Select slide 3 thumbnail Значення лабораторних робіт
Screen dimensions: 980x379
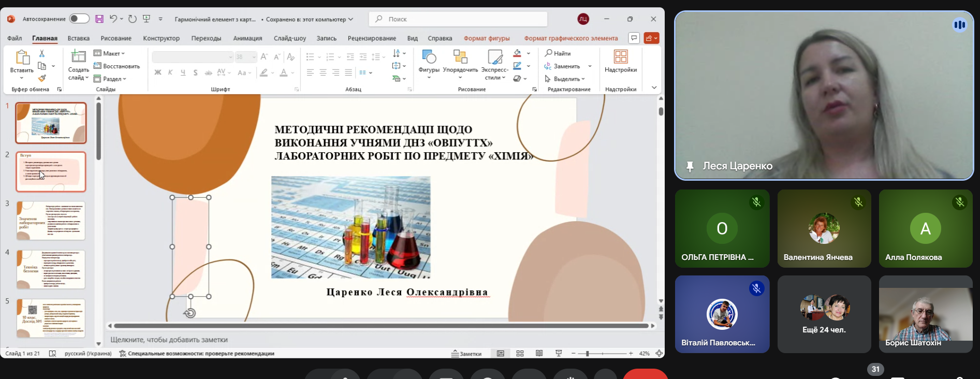pyautogui.click(x=51, y=221)
